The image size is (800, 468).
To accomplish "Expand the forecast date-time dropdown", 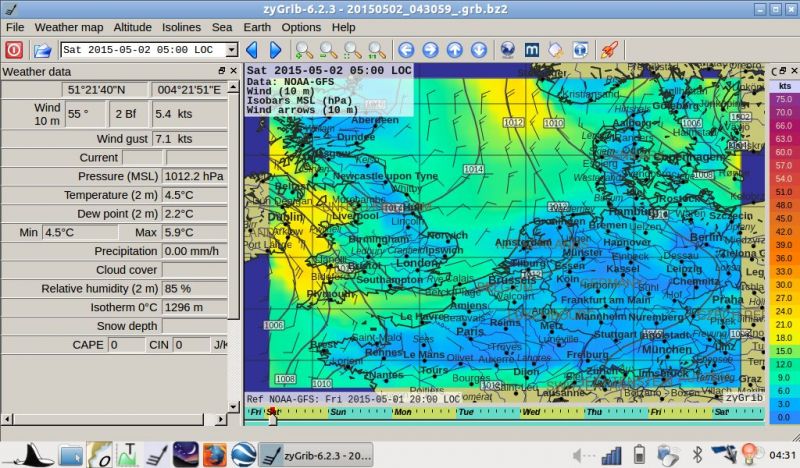I will (231, 49).
